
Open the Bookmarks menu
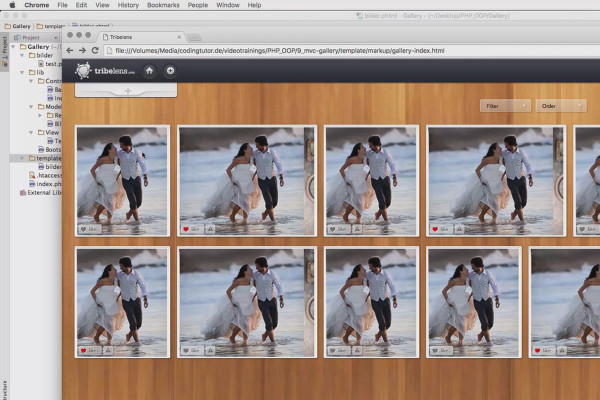(x=163, y=5)
